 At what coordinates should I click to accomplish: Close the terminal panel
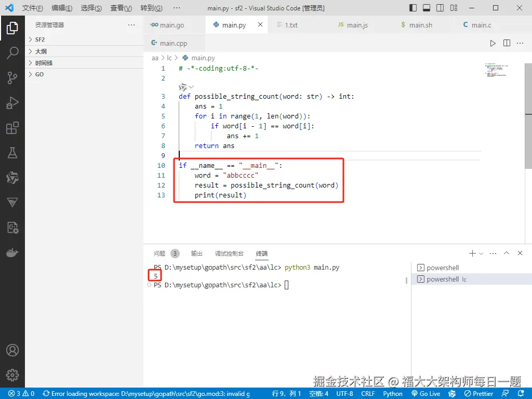[x=520, y=253]
